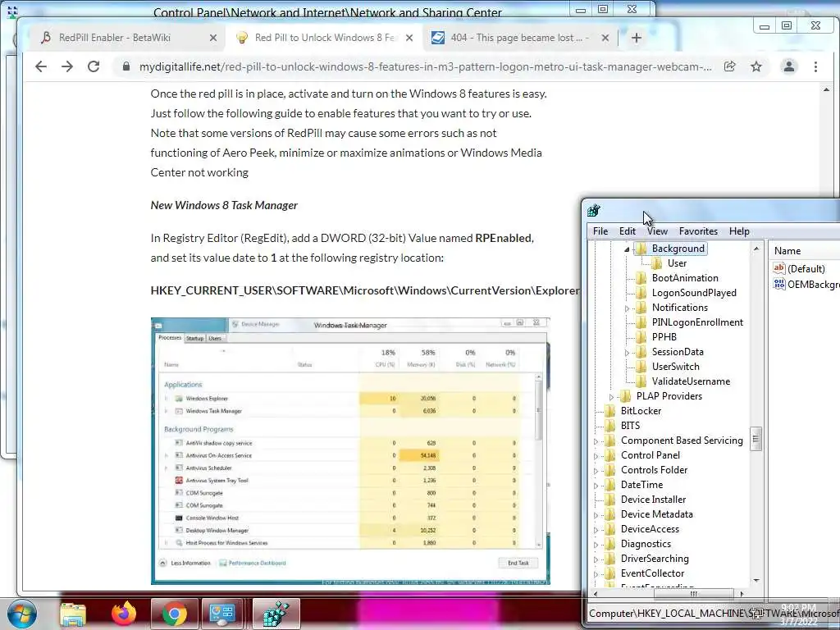The image size is (840, 630).
Task: Open a new browser tab
Action: pos(636,38)
